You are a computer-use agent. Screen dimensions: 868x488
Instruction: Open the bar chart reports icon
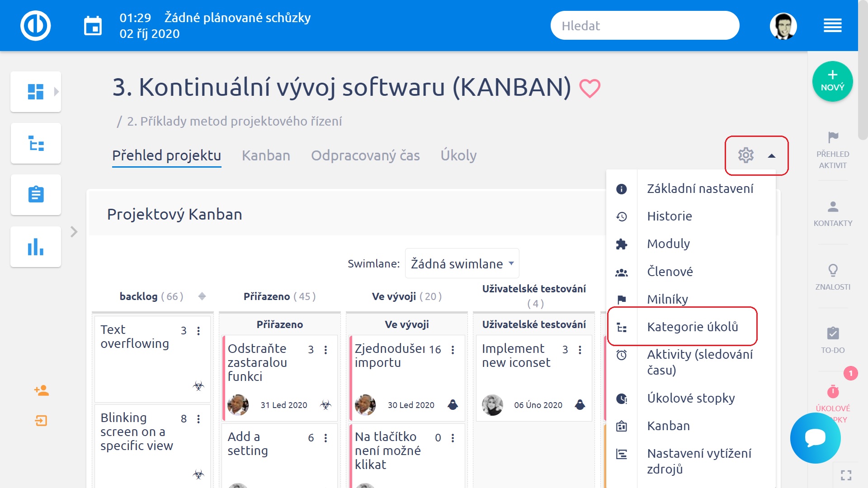coord(36,247)
